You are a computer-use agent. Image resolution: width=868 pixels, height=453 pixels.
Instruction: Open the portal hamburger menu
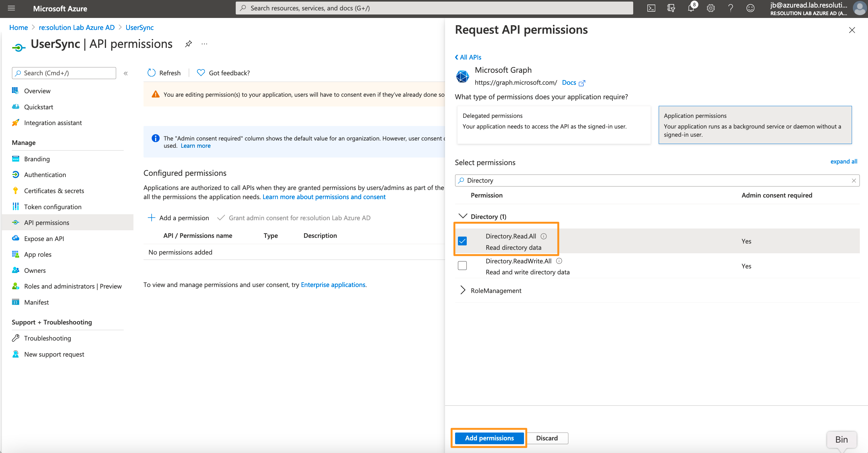click(11, 9)
